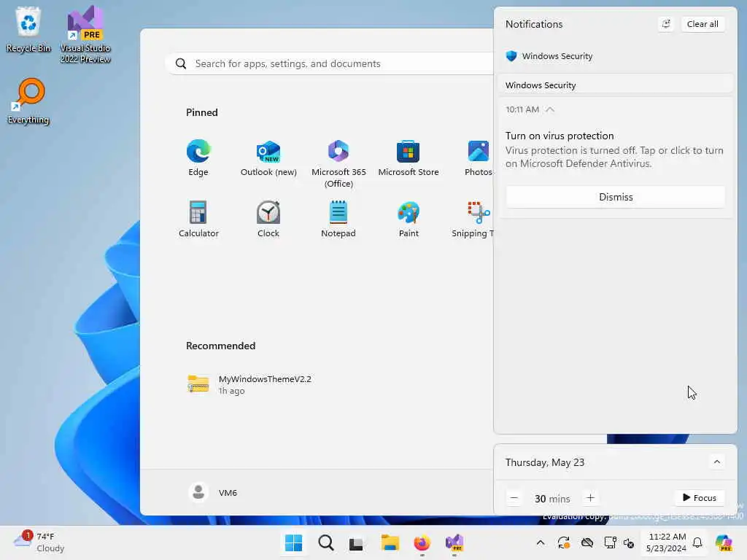Switch to Visual Studio Preview in taskbar

click(x=454, y=542)
